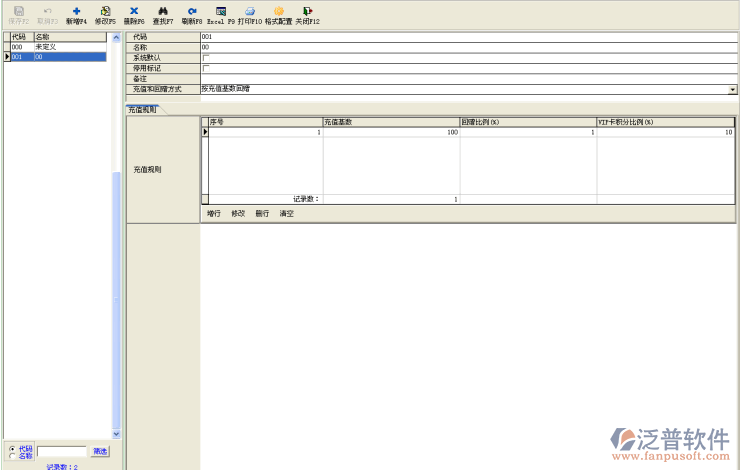This screenshot has width=740, height=472.
Task: Expand the 充值和回赠方式 dropdown arrow
Action: (732, 89)
